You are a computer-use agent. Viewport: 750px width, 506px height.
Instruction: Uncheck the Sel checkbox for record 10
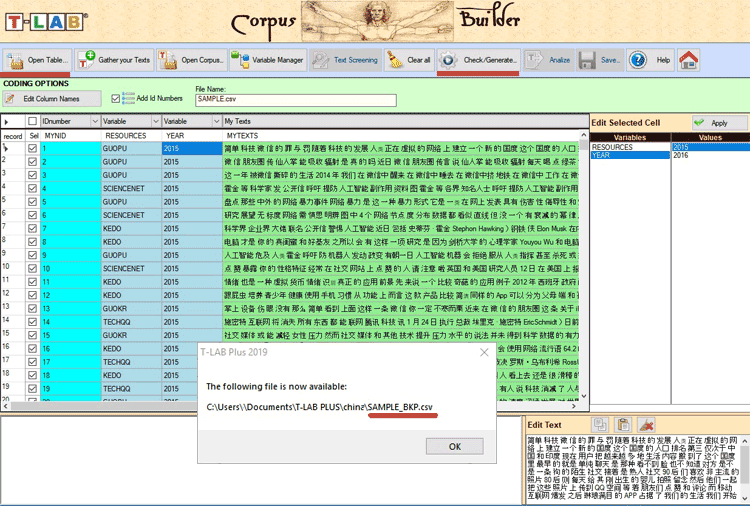[32, 269]
